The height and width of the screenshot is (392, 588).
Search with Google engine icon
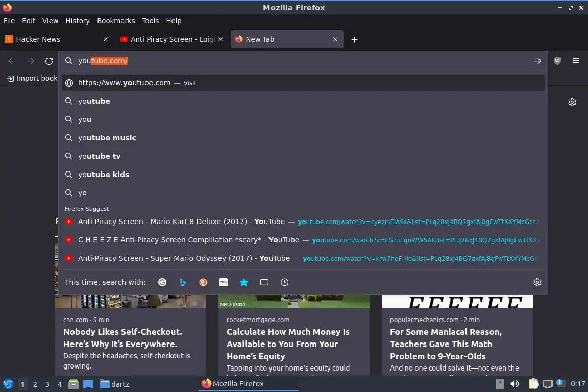[162, 282]
